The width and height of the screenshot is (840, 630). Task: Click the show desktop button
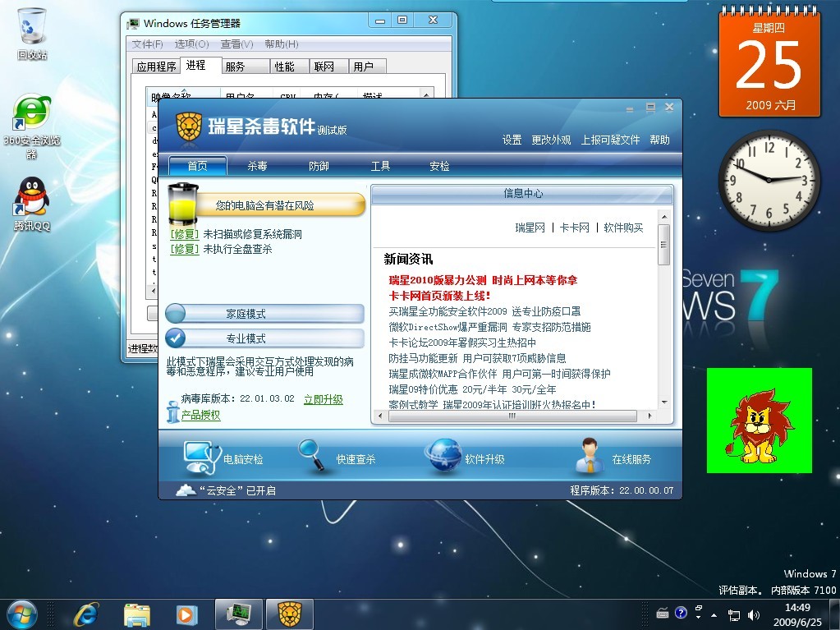pos(834,614)
